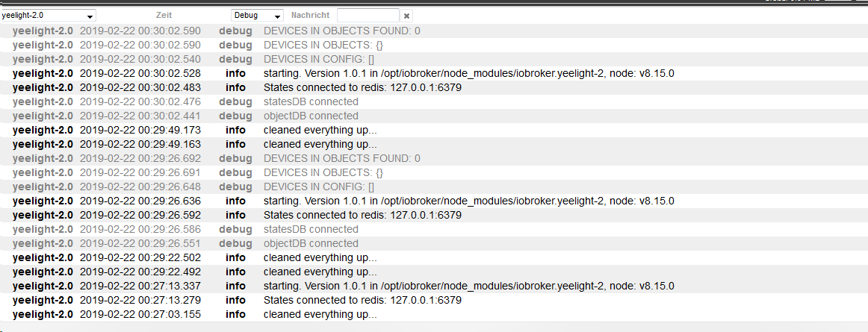Click the Nachricht filter text field
Image resolution: width=868 pixels, height=332 pixels.
pyautogui.click(x=368, y=16)
